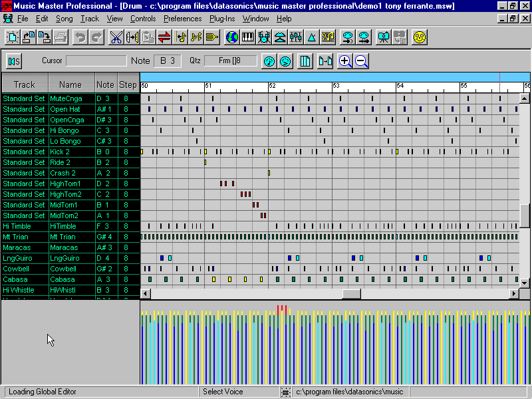Click the Cabasa track cell
This screenshot has width=532, height=399.
25,279
